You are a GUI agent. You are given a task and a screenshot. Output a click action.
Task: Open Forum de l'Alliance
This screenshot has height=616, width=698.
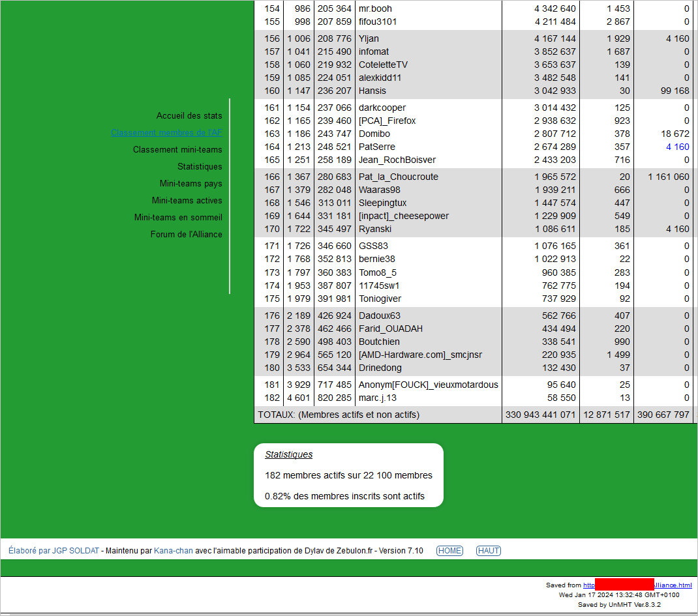pos(186,234)
